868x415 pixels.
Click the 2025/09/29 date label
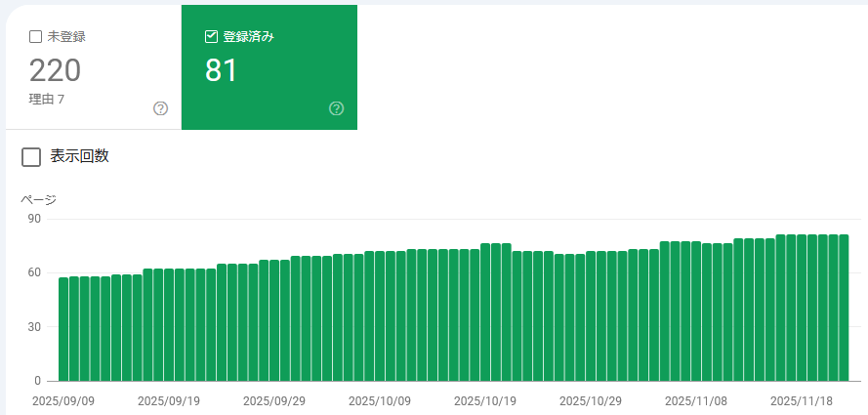point(274,400)
